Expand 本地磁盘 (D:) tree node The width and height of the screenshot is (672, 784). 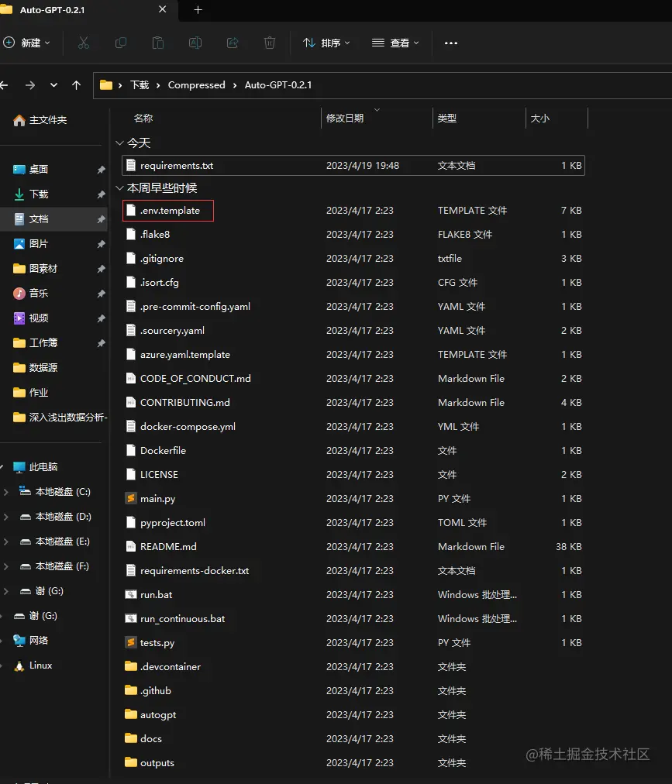point(6,517)
